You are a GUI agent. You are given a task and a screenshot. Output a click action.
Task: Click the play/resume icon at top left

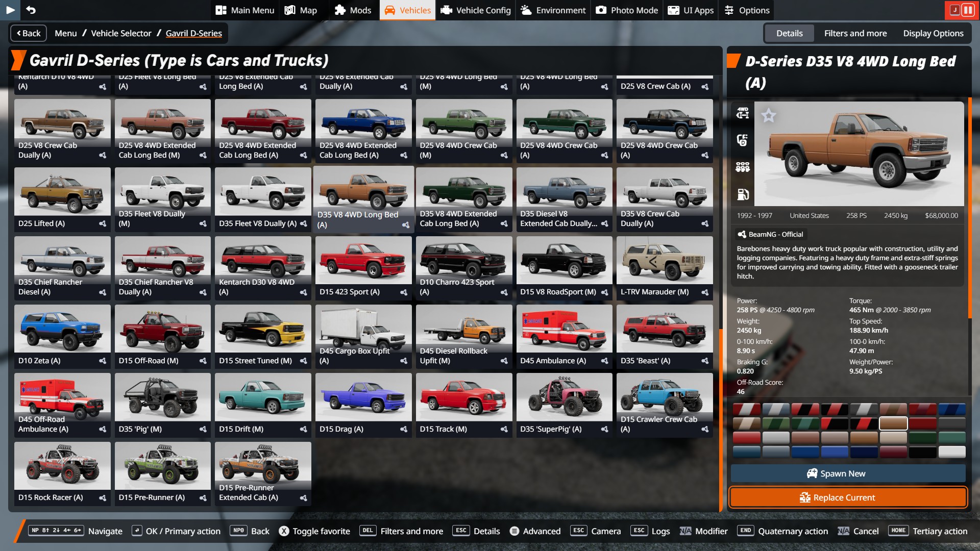click(x=10, y=10)
